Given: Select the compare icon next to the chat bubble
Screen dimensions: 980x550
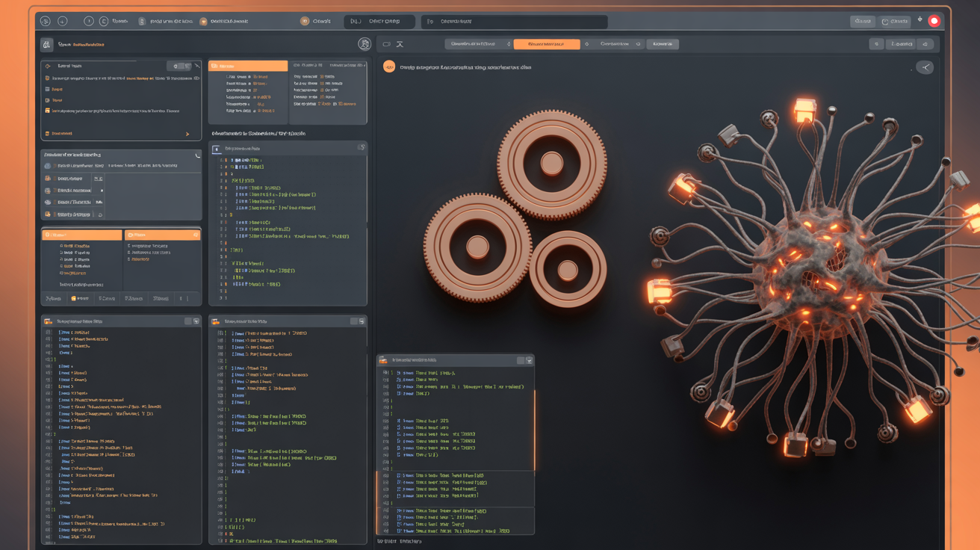Looking at the screenshot, I should (400, 44).
